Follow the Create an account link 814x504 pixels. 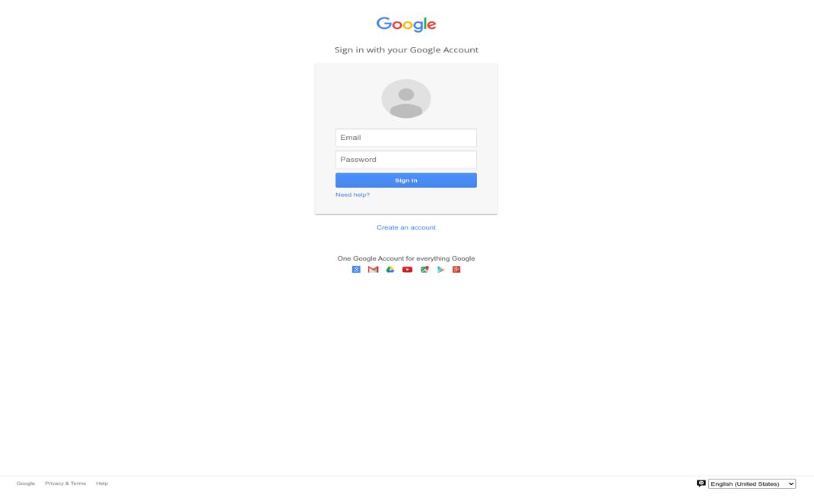tap(406, 227)
